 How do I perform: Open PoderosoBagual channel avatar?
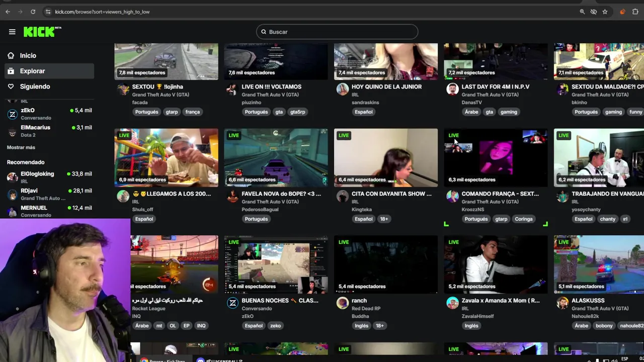click(232, 196)
